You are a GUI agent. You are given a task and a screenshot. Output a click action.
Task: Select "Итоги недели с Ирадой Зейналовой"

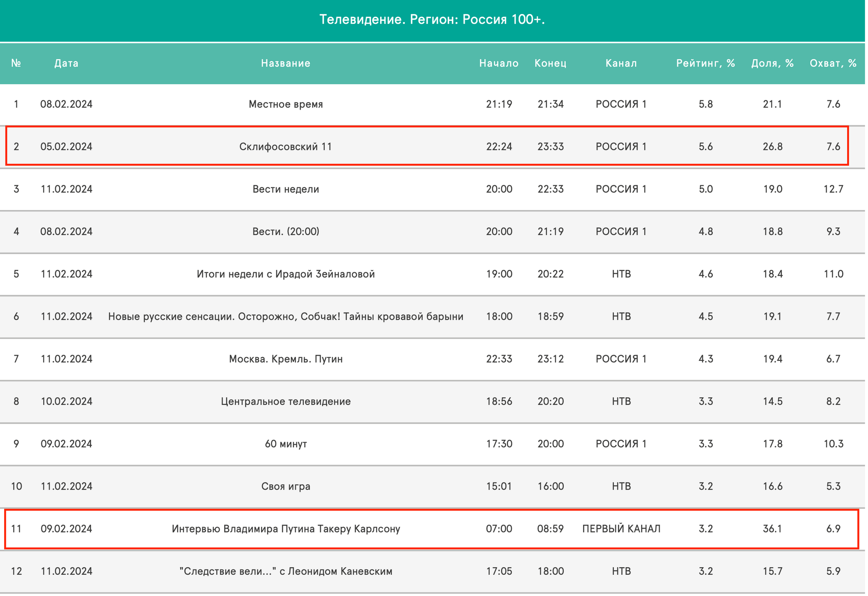point(286,274)
